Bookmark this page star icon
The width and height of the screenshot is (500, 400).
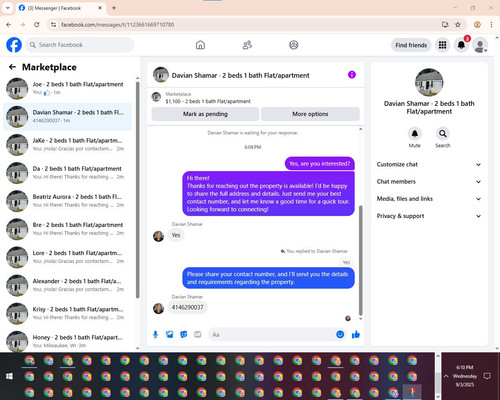click(x=458, y=25)
